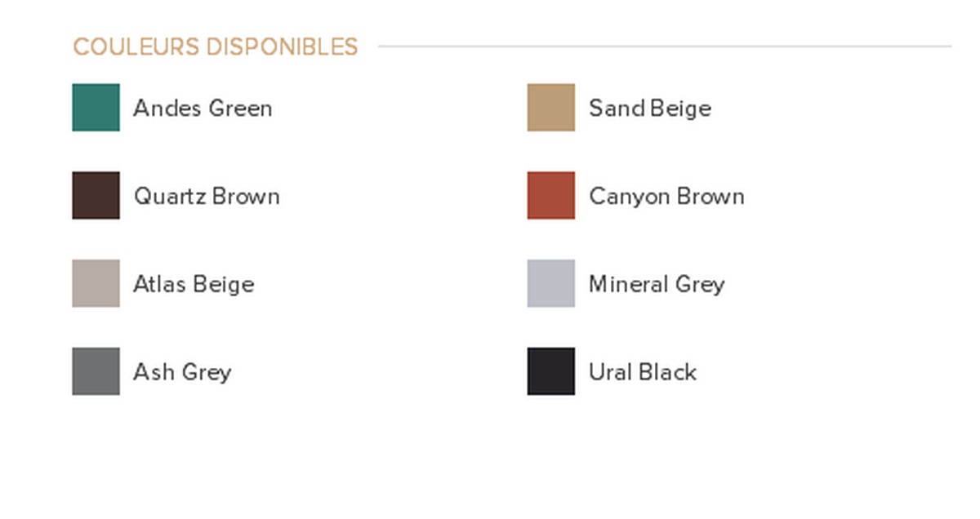The width and height of the screenshot is (980, 519).
Task: Click the Sand Beige text label
Action: click(x=650, y=109)
